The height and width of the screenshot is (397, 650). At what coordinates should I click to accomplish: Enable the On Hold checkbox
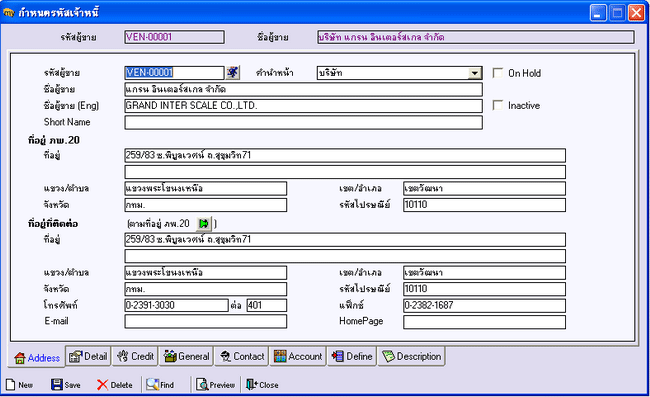coord(498,73)
